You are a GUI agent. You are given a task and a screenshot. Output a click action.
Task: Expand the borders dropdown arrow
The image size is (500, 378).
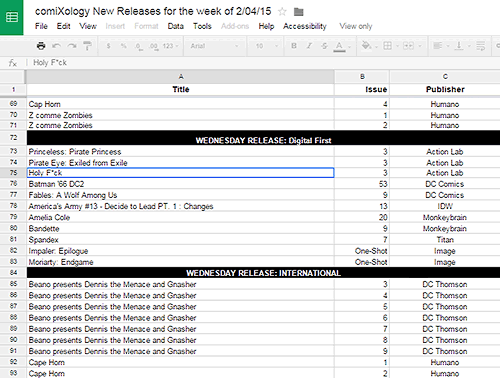click(x=397, y=46)
